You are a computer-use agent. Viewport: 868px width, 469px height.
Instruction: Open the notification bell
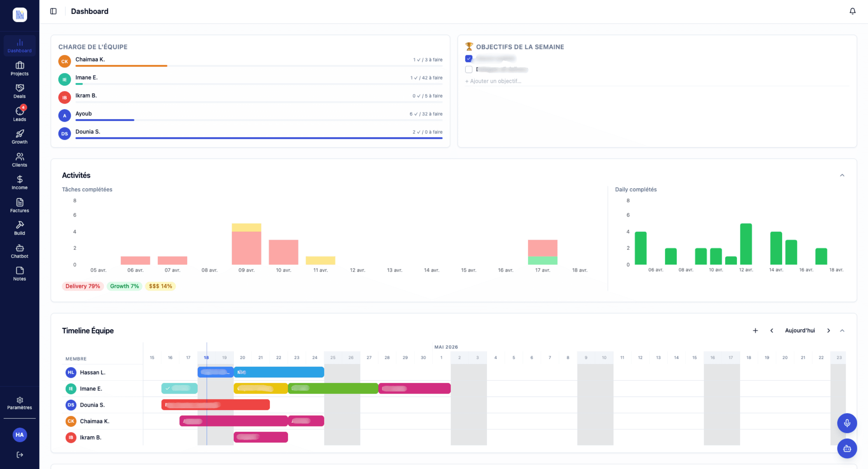click(853, 11)
